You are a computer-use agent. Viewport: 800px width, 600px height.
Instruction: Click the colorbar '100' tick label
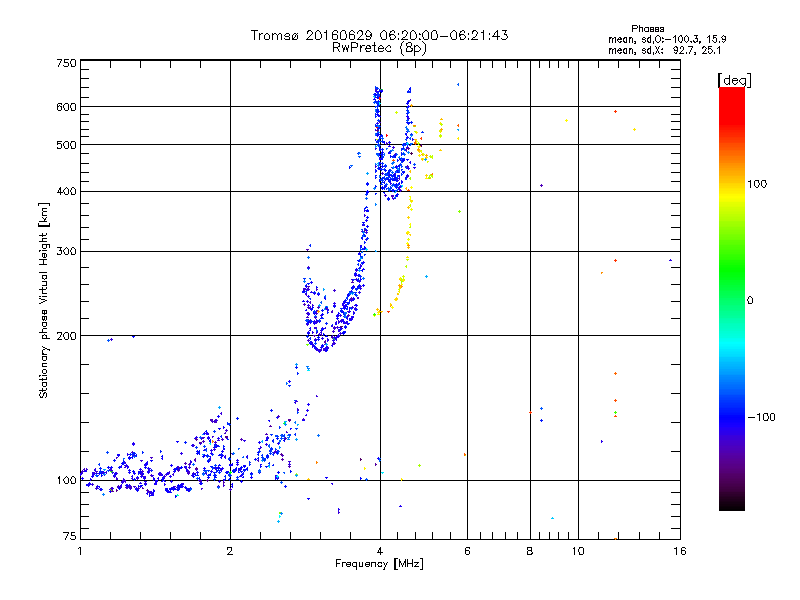click(x=757, y=184)
